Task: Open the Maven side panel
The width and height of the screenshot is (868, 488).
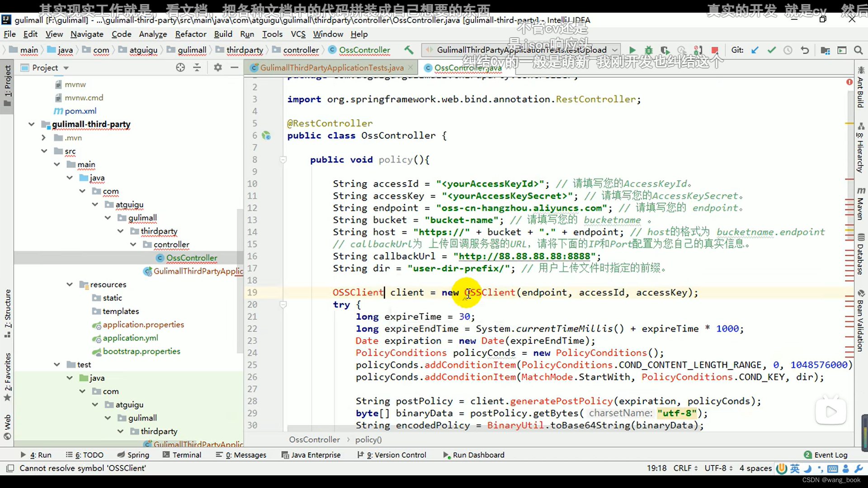Action: 861,203
